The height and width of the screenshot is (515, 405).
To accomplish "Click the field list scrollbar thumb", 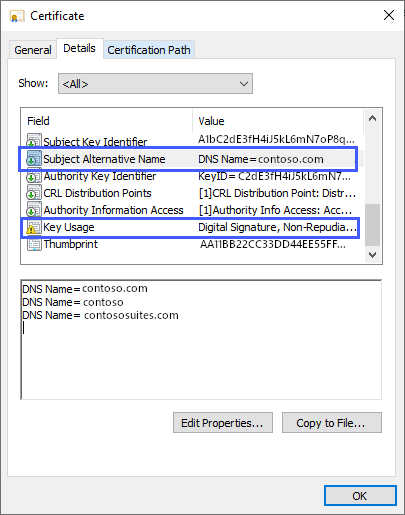I will (x=373, y=225).
